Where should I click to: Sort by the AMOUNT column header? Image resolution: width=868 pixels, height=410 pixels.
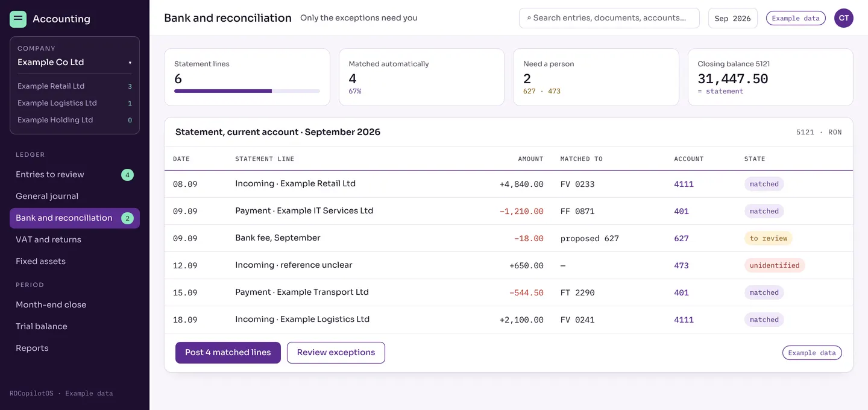530,159
